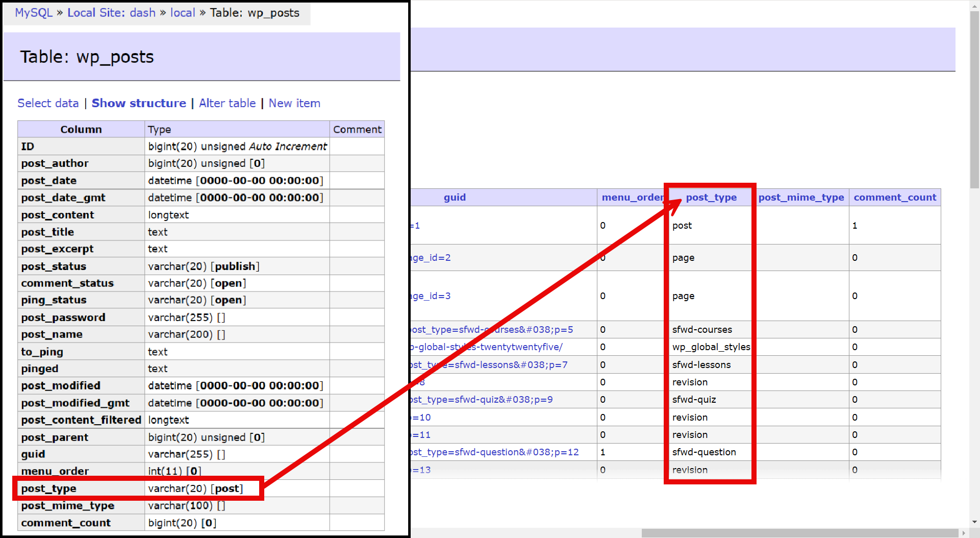Open the 'local' database breadcrumb link
The width and height of the screenshot is (980, 538).
[x=183, y=13]
